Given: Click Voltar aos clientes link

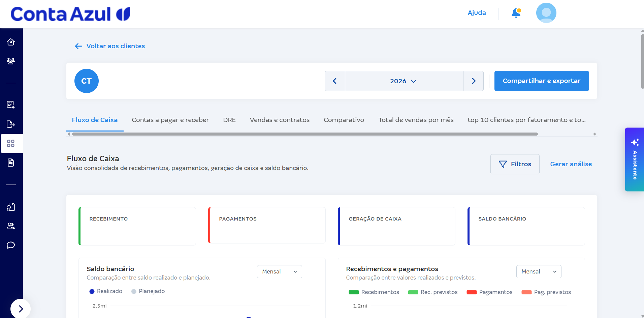Looking at the screenshot, I should pos(110,46).
